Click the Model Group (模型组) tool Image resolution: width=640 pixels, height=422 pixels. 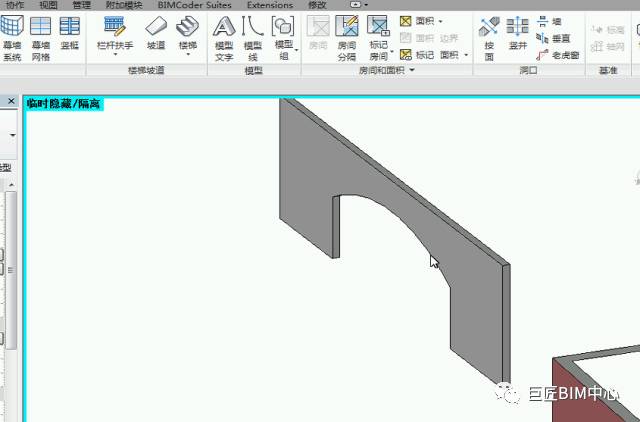(283, 38)
